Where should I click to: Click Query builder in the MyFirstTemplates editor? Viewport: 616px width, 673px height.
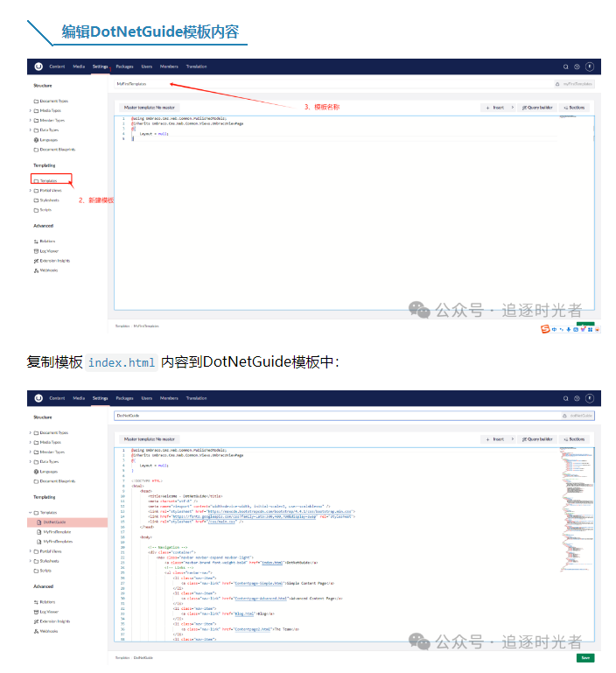[x=537, y=108]
